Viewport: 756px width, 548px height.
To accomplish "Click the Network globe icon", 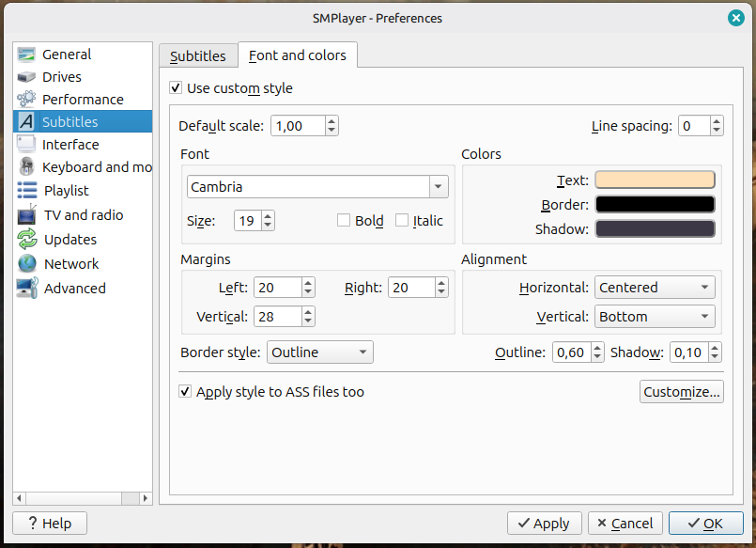I will click(x=26, y=264).
